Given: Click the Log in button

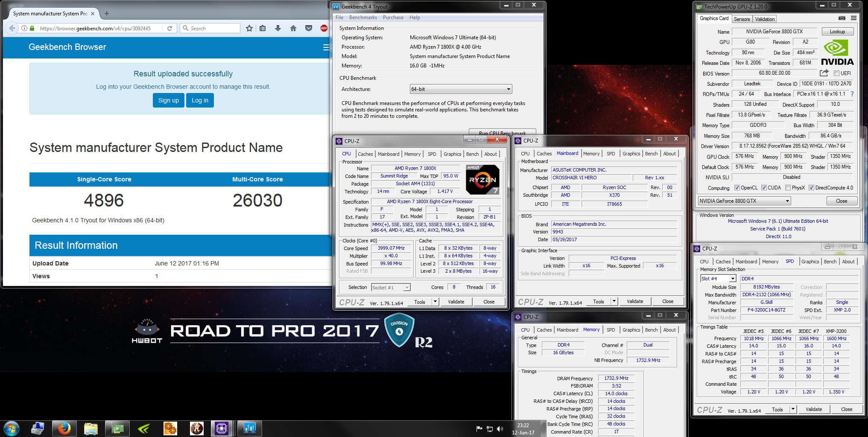Looking at the screenshot, I should click(x=200, y=100).
